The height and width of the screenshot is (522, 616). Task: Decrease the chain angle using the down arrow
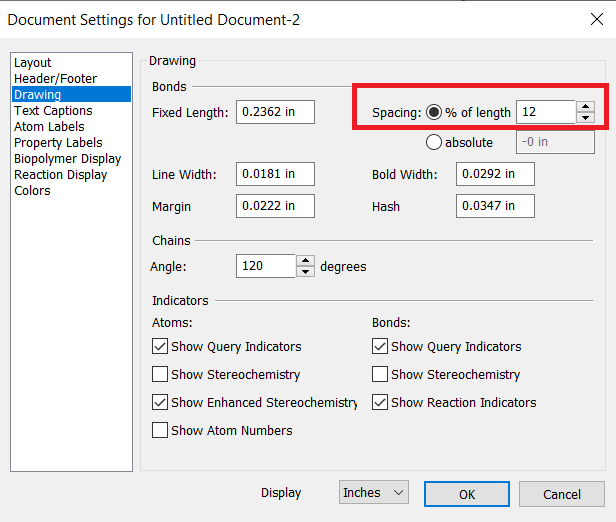pos(305,272)
